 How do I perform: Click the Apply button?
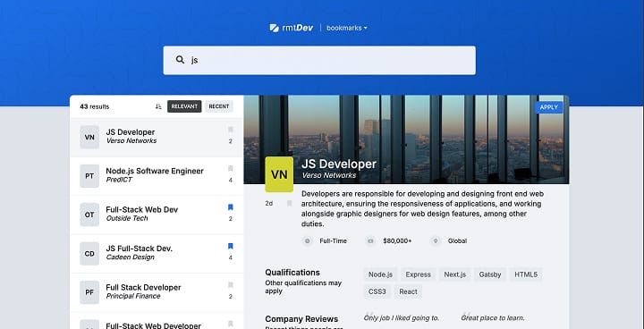pos(548,107)
